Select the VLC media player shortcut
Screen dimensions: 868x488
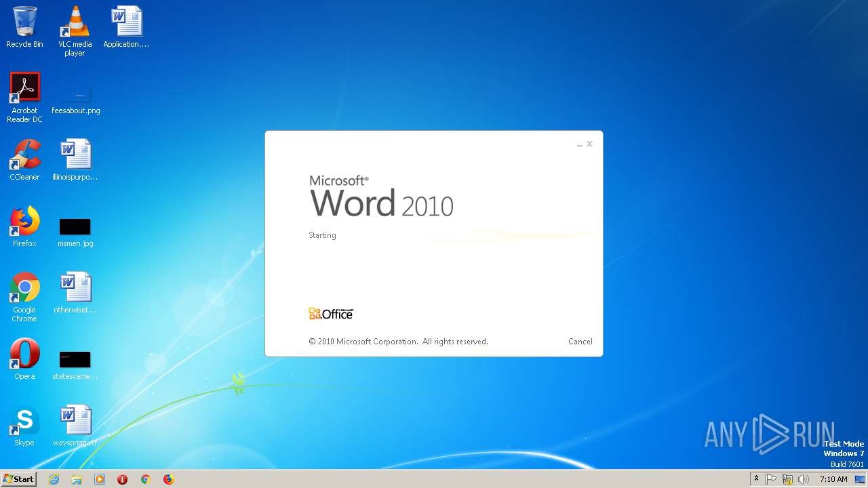[x=75, y=31]
